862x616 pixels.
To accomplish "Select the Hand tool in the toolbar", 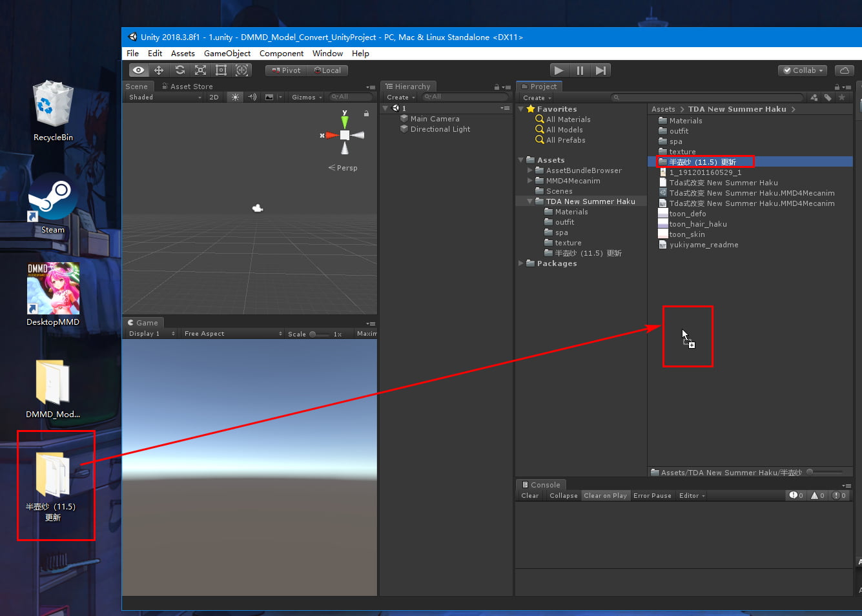I will click(x=138, y=70).
